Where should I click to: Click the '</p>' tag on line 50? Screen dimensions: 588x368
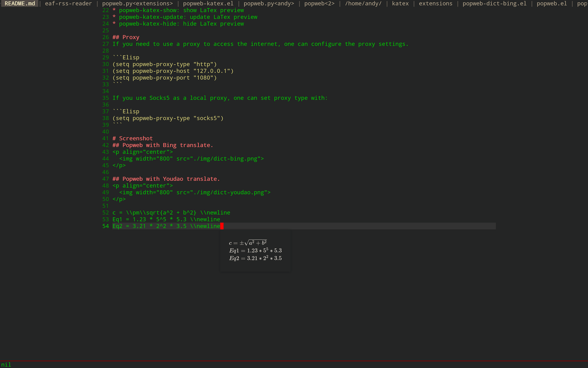119,199
